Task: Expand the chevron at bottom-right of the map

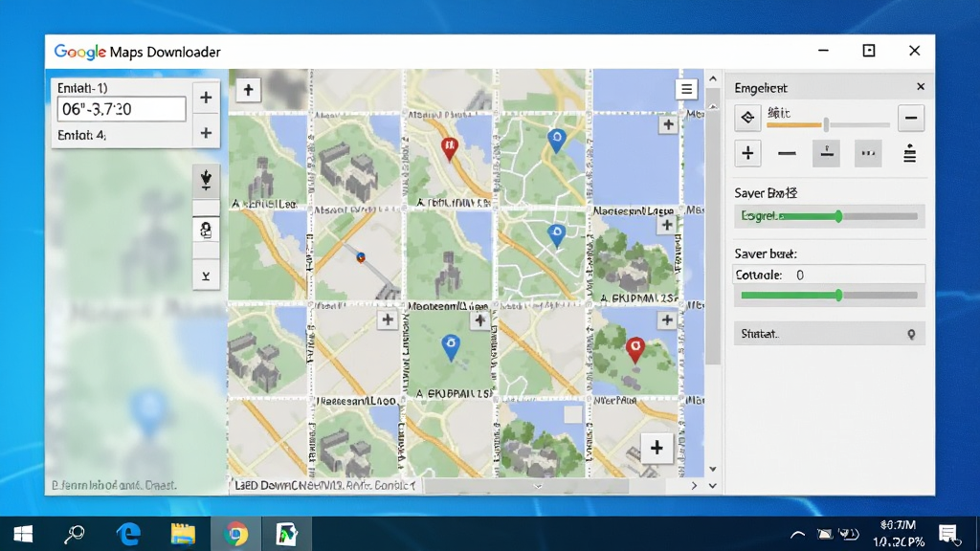Action: pos(712,485)
